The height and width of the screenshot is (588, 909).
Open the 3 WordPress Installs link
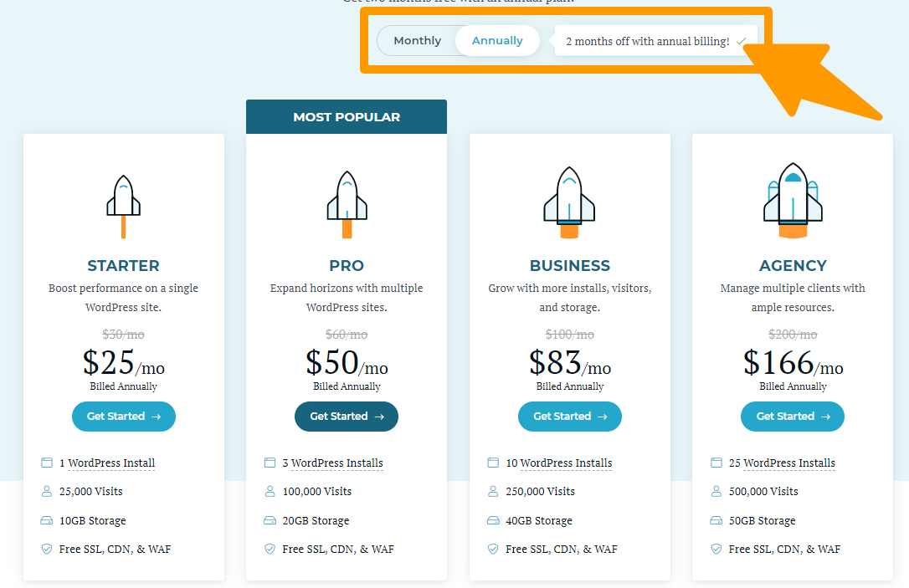334,462
